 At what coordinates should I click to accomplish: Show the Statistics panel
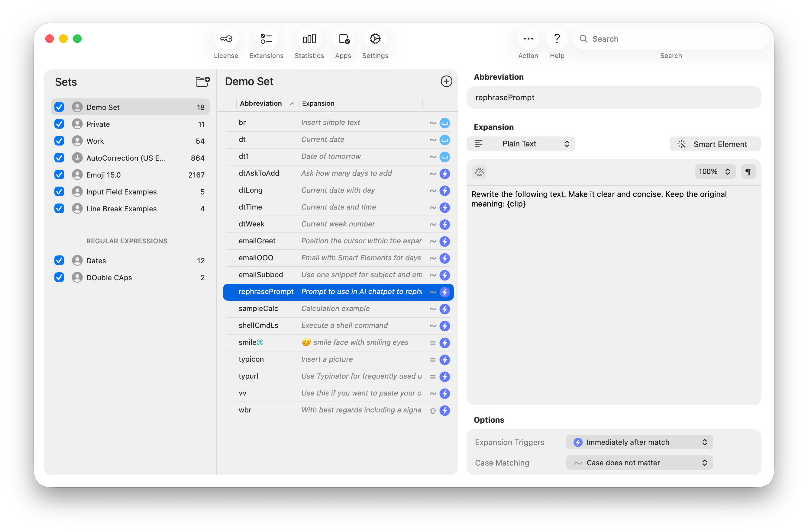tap(309, 39)
